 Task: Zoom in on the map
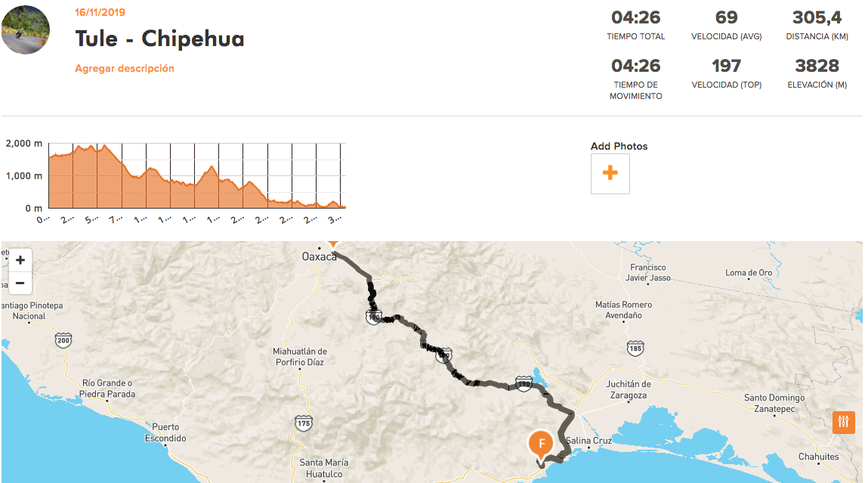pos(20,260)
